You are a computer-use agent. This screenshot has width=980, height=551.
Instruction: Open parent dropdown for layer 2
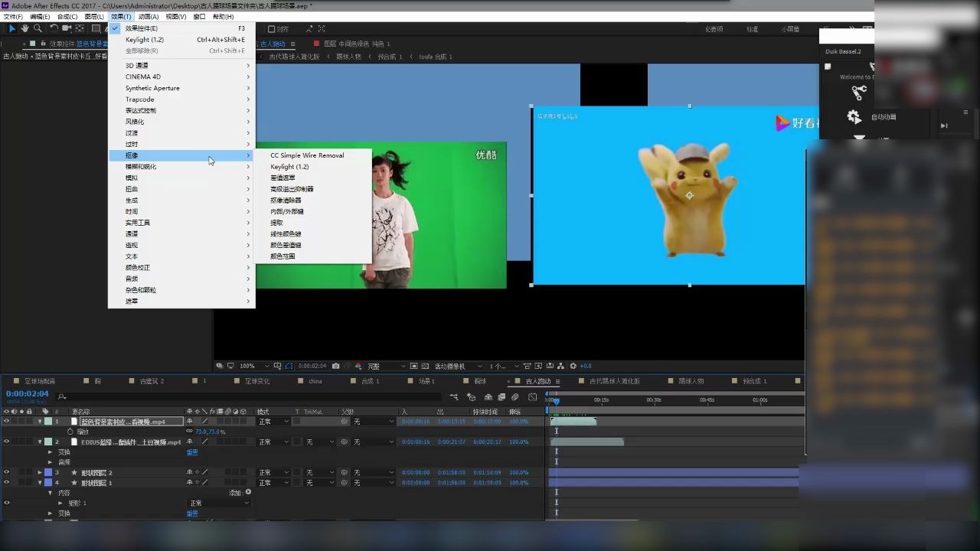point(373,442)
